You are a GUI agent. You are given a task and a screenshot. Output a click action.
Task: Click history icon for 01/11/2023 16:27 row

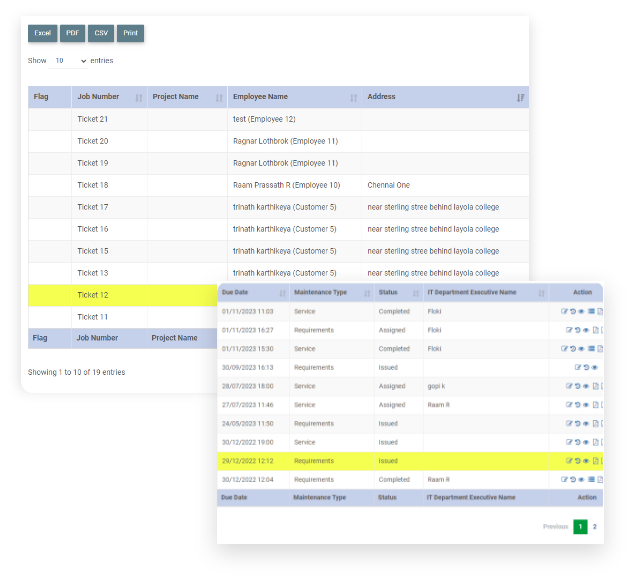coord(575,330)
